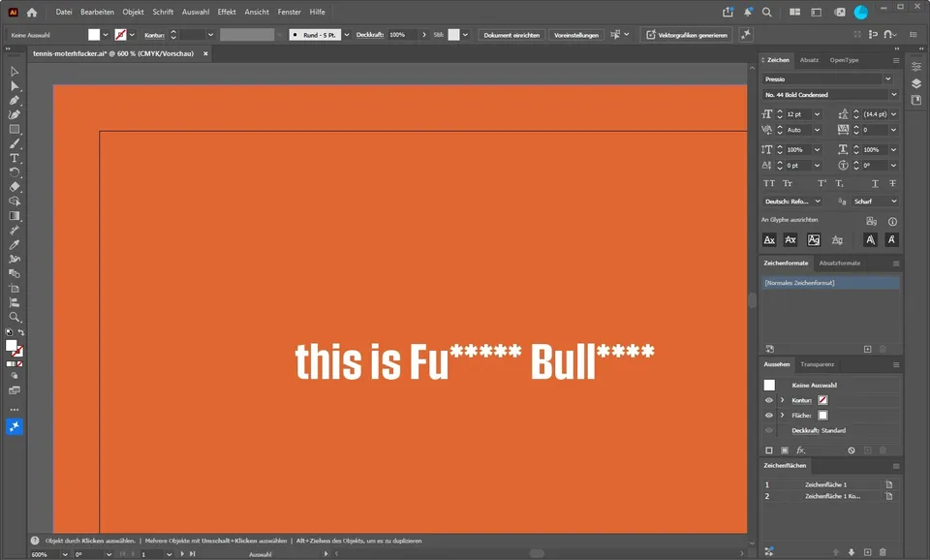Viewport: 930px width, 560px height.
Task: Add new artboard in Zeichenflächen panel
Action: [x=867, y=552]
